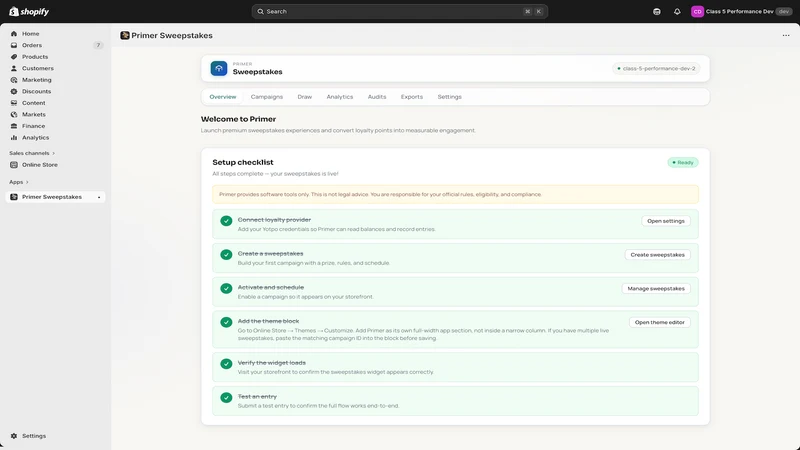The height and width of the screenshot is (450, 800).
Task: Select the Products tag icon
Action: pos(14,57)
